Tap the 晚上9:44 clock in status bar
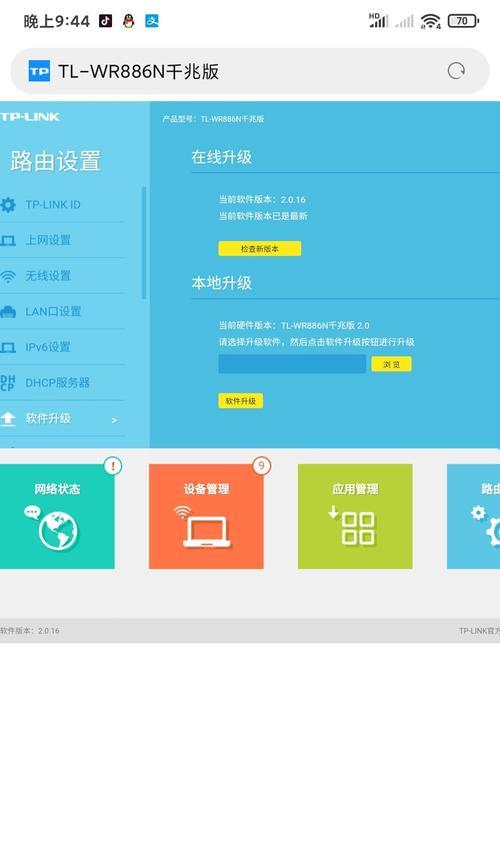The width and height of the screenshot is (500, 866). [x=56, y=21]
